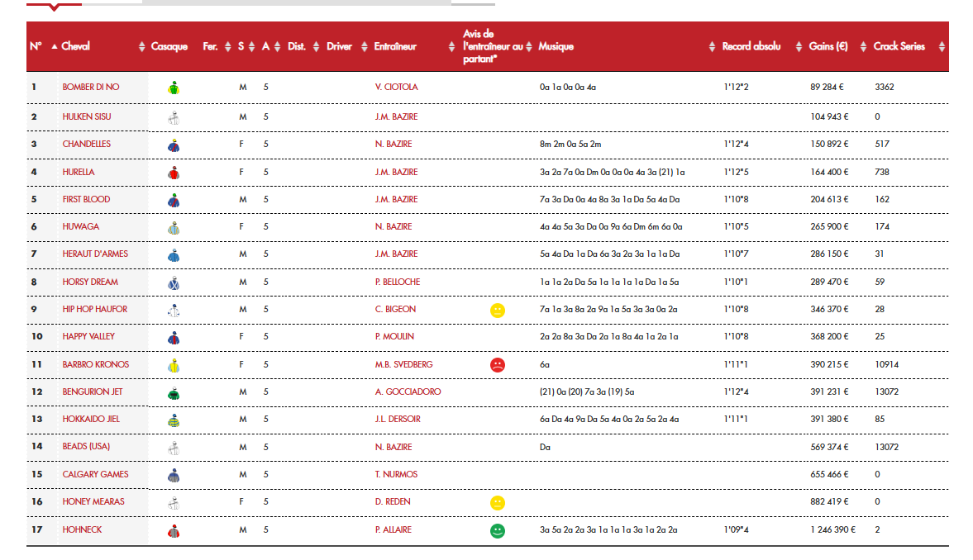Sort by Avis de l'entraîneur column
This screenshot has height=560, width=973.
pos(529,46)
